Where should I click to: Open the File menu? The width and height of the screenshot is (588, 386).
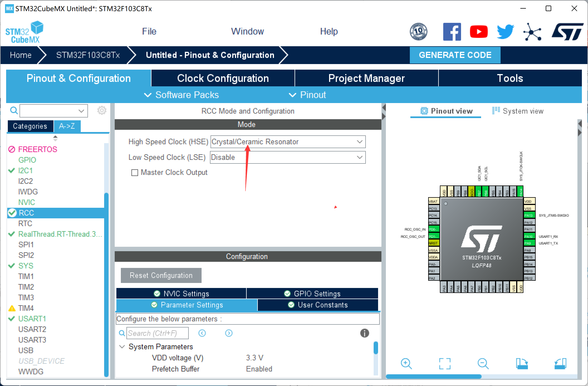149,31
